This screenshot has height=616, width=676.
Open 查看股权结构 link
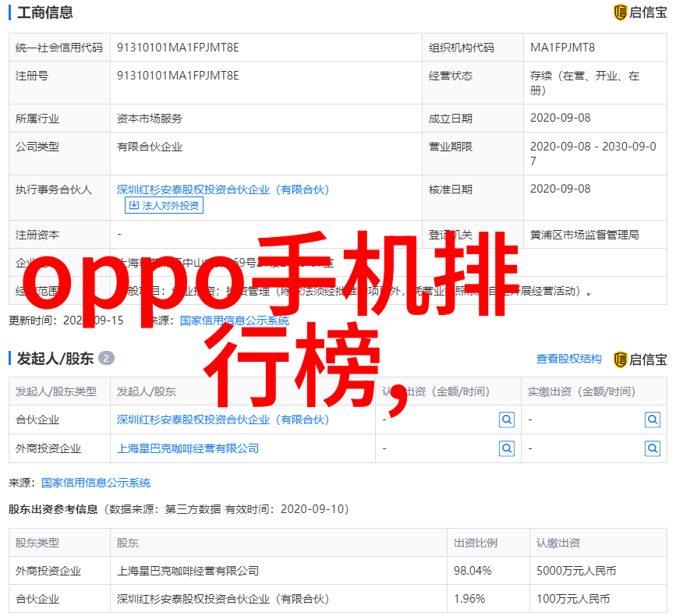(568, 359)
